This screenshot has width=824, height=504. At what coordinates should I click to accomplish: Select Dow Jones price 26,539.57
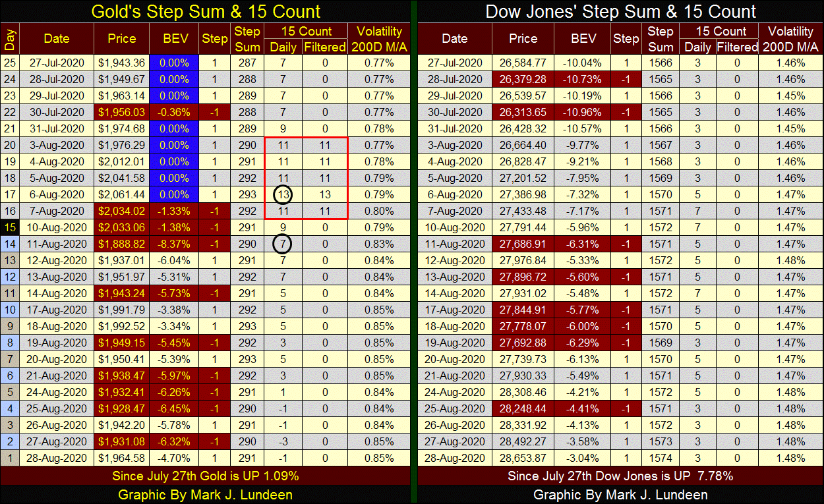tap(523, 96)
